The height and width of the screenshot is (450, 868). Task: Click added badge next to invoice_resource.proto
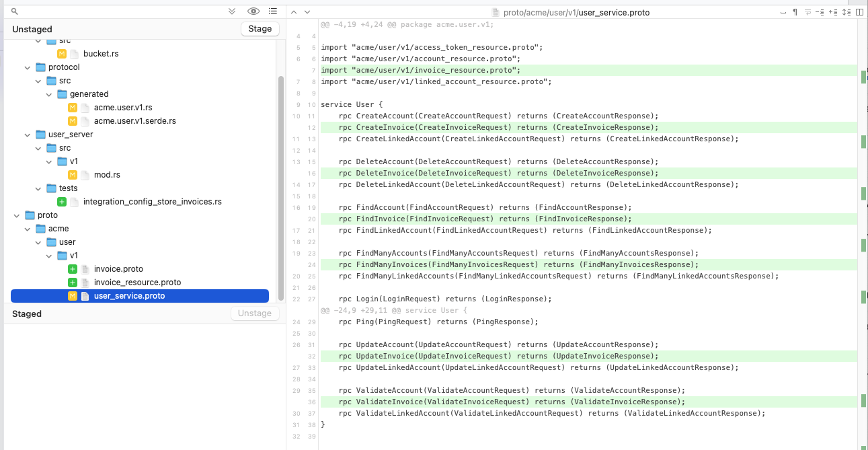(x=73, y=283)
